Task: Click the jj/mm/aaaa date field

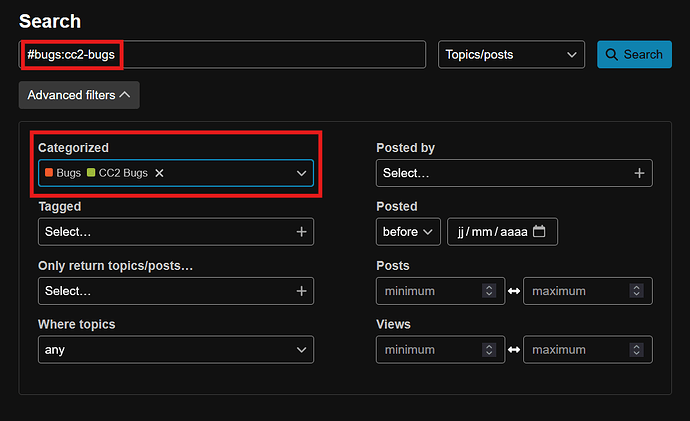Action: [x=503, y=232]
